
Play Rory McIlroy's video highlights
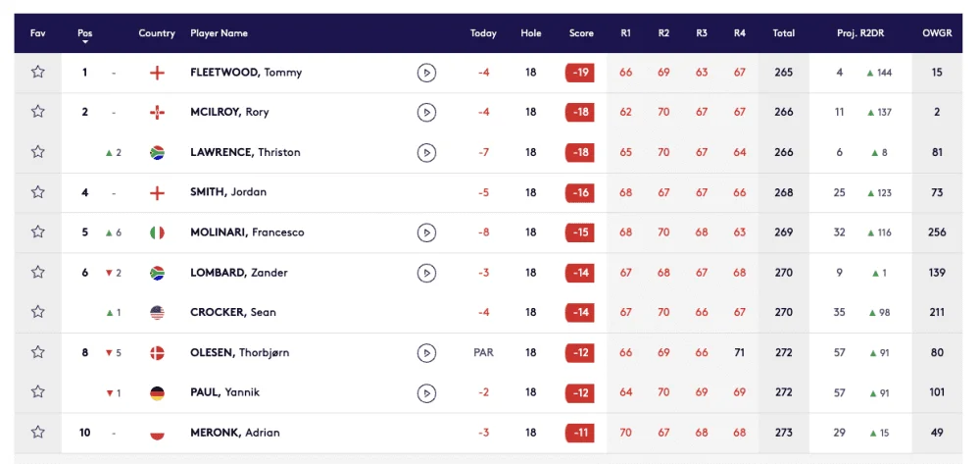[426, 113]
